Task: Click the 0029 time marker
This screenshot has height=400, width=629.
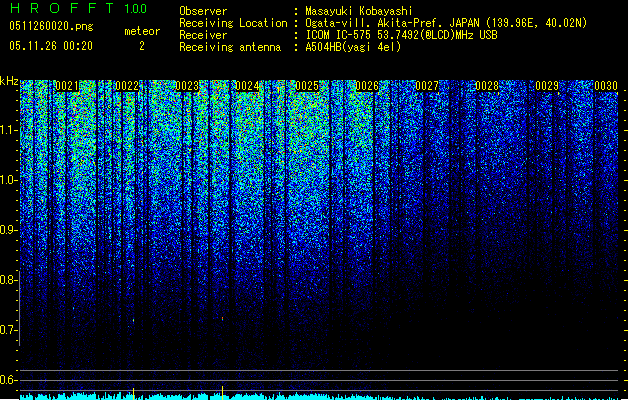Action: pyautogui.click(x=547, y=86)
